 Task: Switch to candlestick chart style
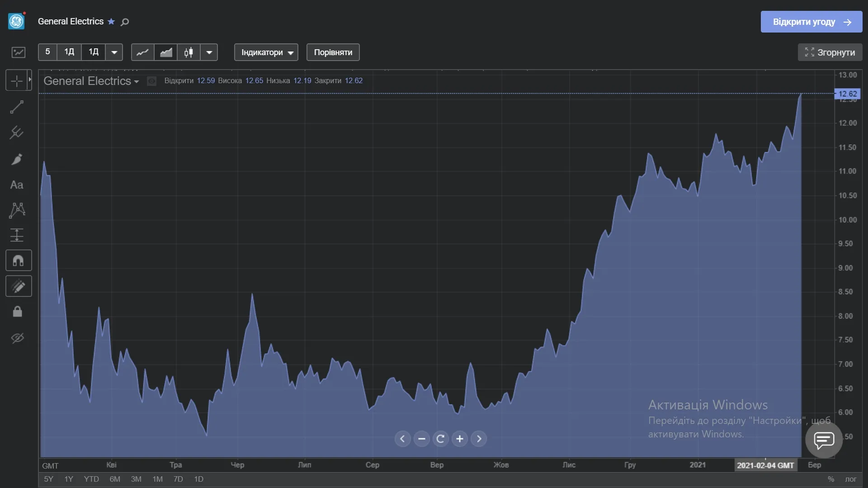coord(189,52)
